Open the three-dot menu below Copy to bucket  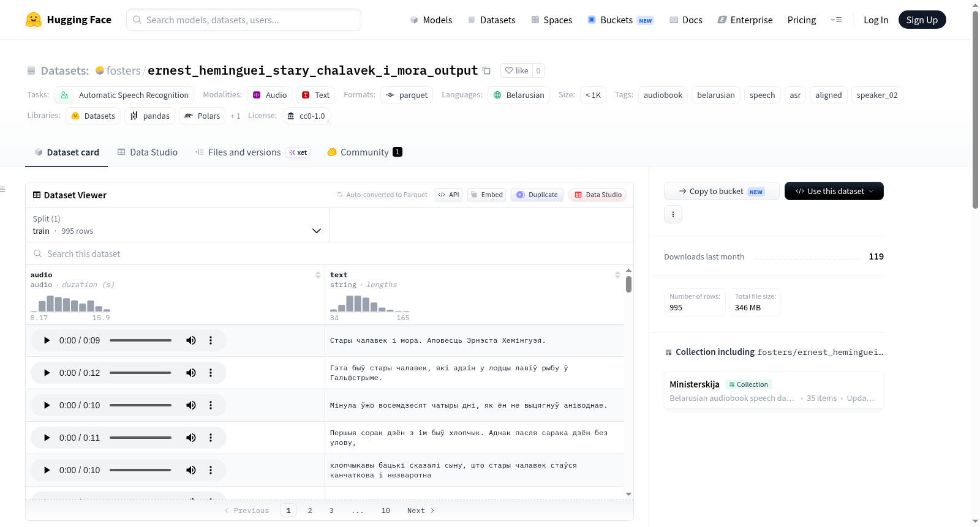tap(673, 214)
